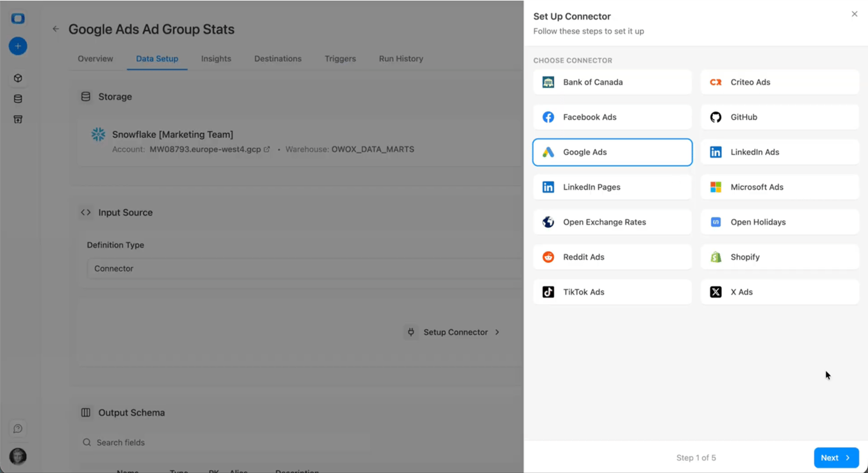Pick the TikTok Ads connector

pos(613,292)
